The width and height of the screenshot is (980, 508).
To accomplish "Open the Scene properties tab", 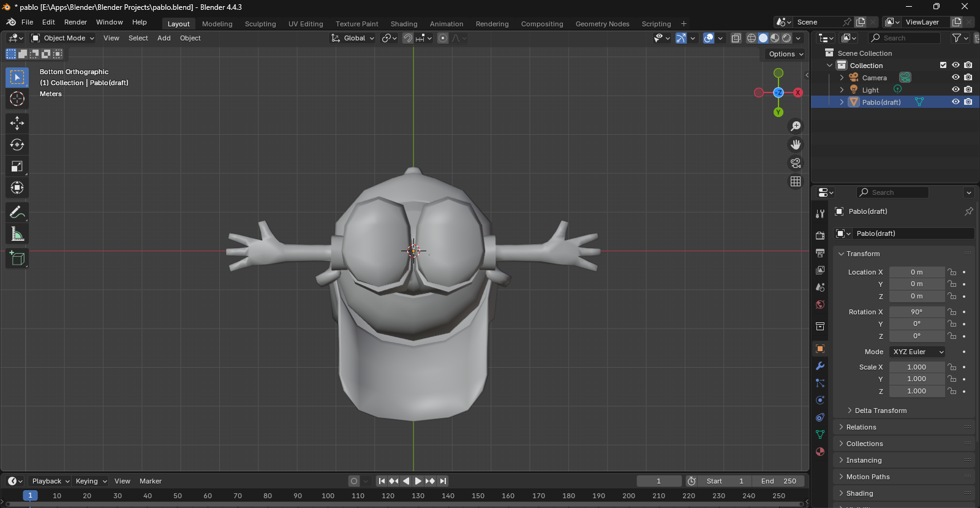I will [820, 287].
